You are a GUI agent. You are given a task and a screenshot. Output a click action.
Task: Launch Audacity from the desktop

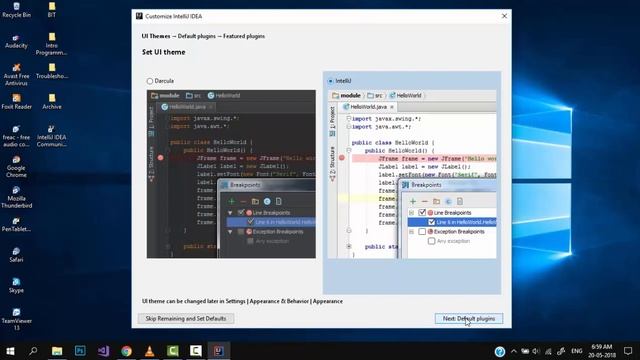coord(16,41)
